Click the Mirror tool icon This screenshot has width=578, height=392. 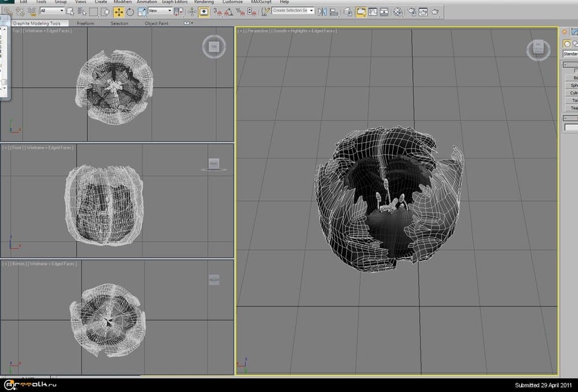point(322,12)
